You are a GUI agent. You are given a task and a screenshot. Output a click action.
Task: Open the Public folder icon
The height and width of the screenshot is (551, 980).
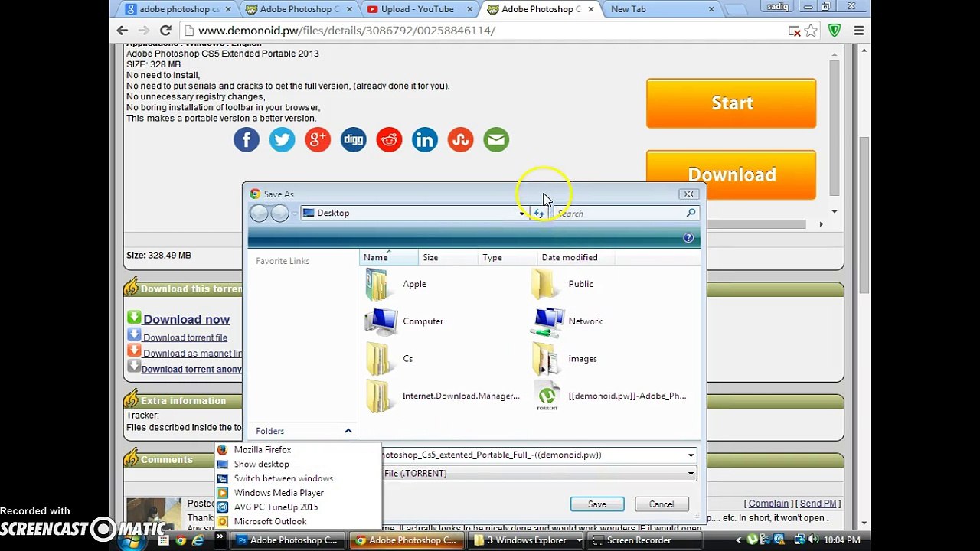(x=545, y=284)
